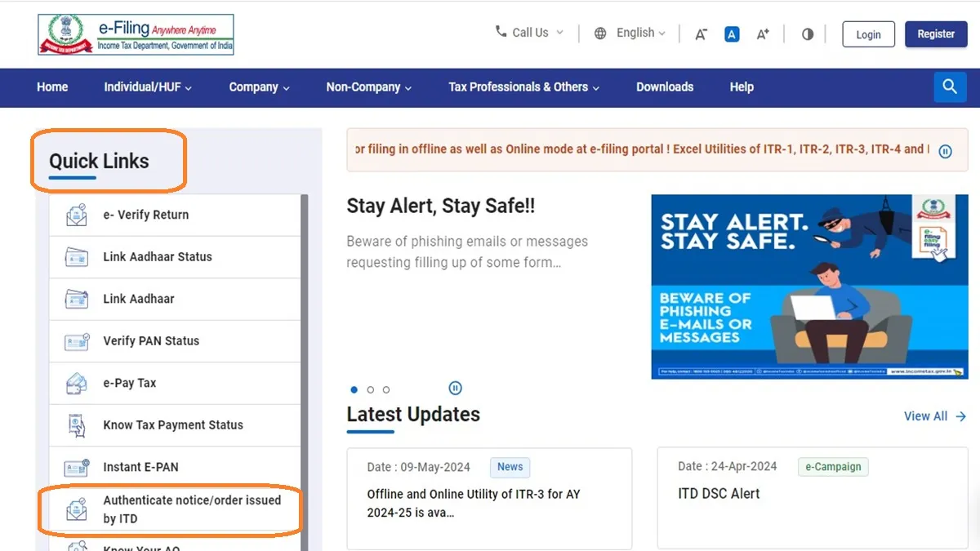
Task: Click the e-Campaign tag on the update card
Action: point(833,467)
